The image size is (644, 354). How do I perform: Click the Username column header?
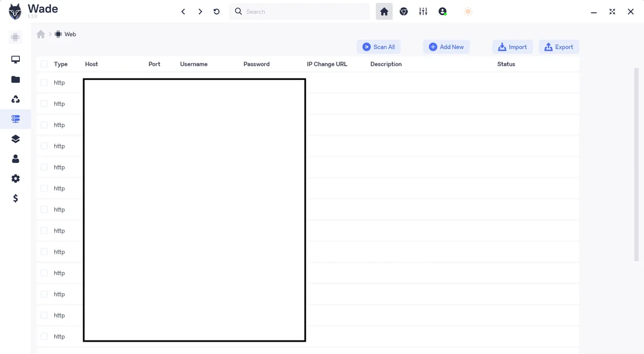tap(194, 64)
